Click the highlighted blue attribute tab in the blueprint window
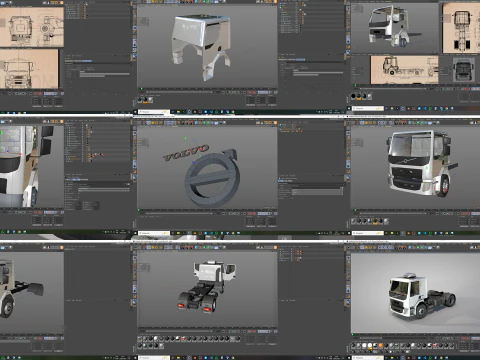Viewport: 480px width, 360px height. coord(87,61)
